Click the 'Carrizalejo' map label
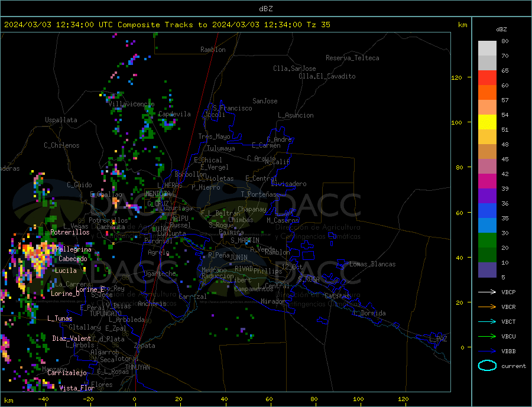The width and height of the screenshot is (532, 407). [67, 373]
